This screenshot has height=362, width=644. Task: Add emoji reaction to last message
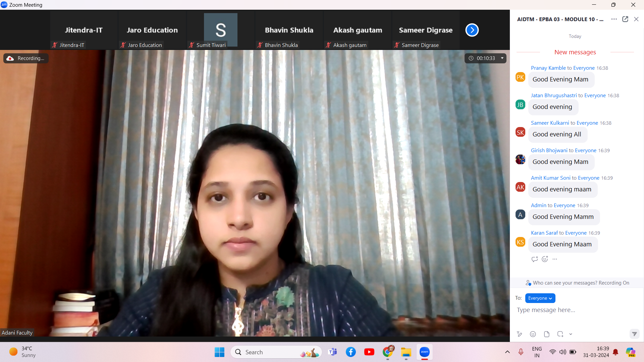click(x=545, y=259)
